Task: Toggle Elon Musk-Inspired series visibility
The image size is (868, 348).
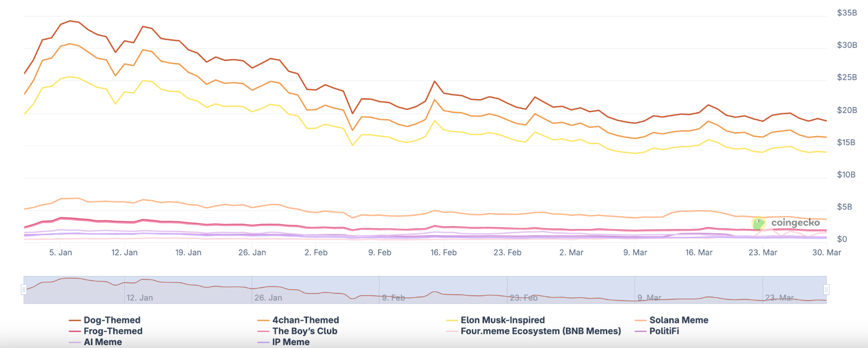Action: pyautogui.click(x=502, y=320)
